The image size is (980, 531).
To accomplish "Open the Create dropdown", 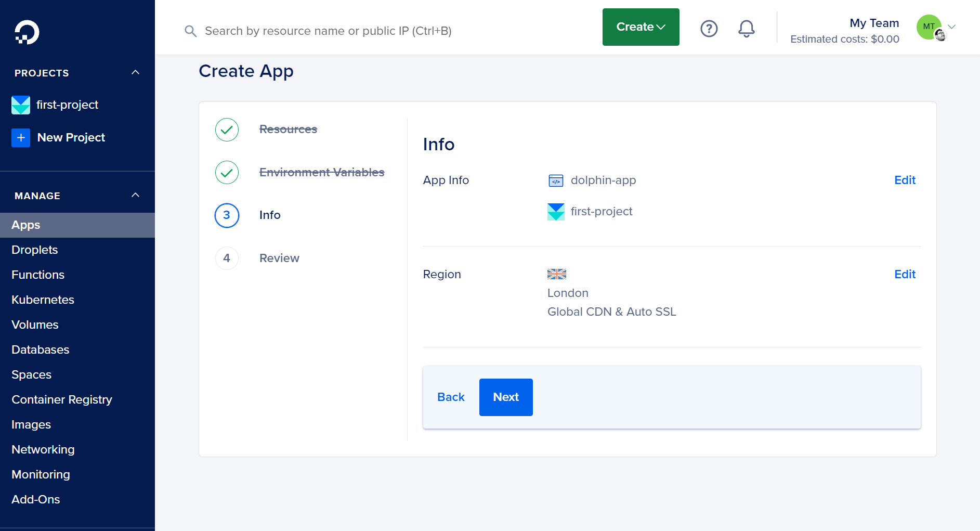I will [641, 27].
